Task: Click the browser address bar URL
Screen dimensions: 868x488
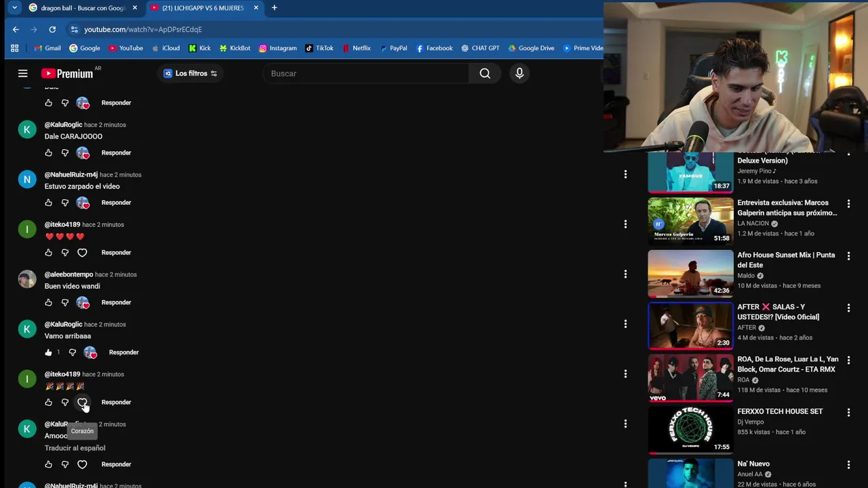Action: [x=143, y=29]
